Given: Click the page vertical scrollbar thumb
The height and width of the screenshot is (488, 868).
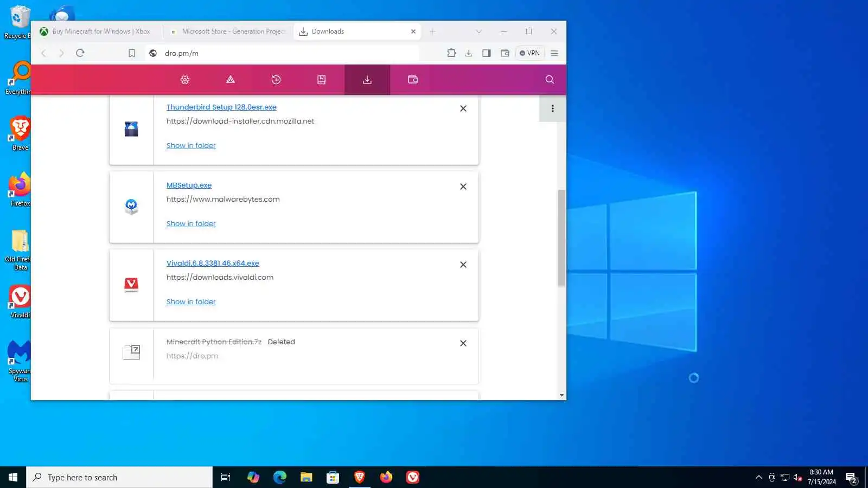Looking at the screenshot, I should pos(562,237).
